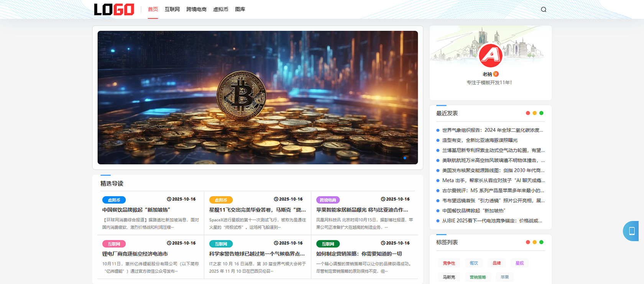Open article 锂电厂商竞逐低空经济电池市
This screenshot has width=644, height=284.
click(135, 254)
